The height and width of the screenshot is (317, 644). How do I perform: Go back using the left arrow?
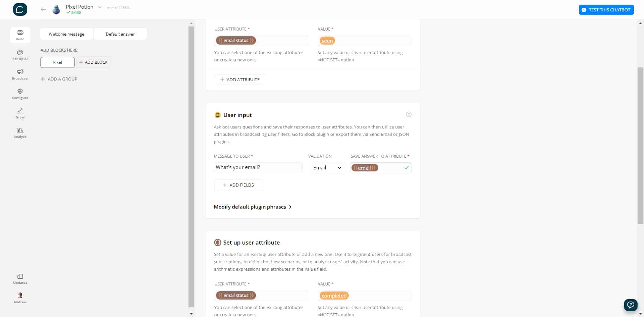pos(43,9)
